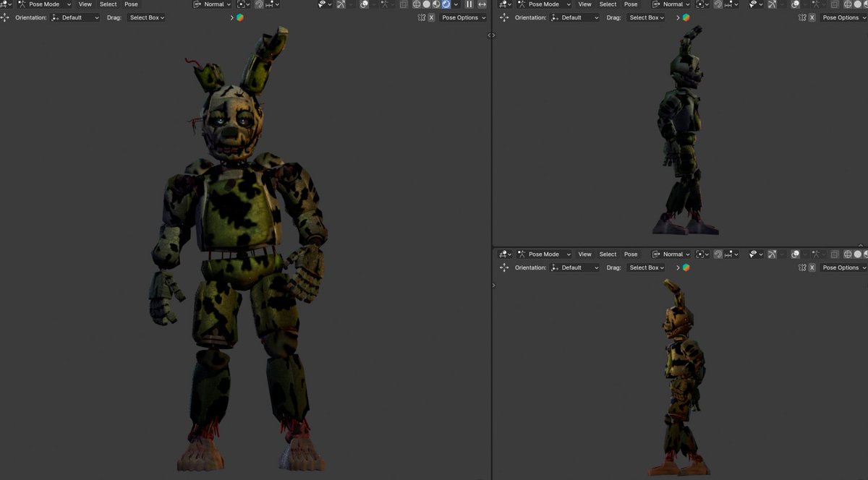Open the Pose menu in the left viewport
This screenshot has width=868, height=480.
click(x=131, y=4)
